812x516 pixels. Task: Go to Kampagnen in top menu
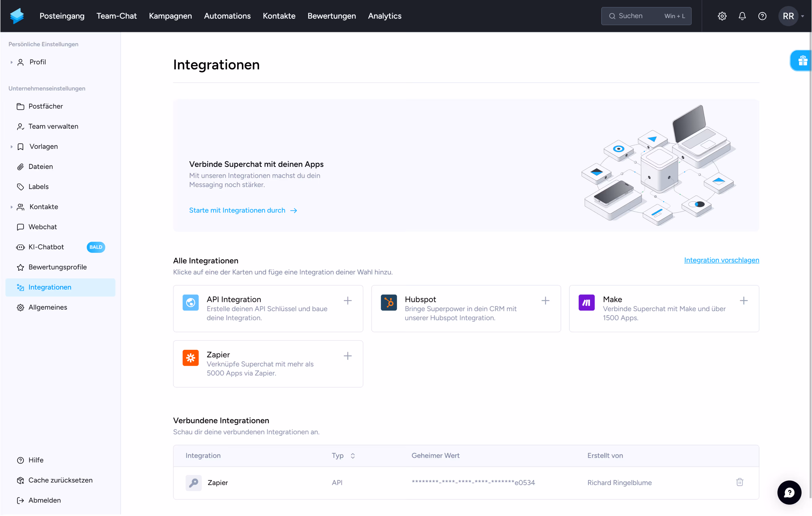click(x=170, y=16)
